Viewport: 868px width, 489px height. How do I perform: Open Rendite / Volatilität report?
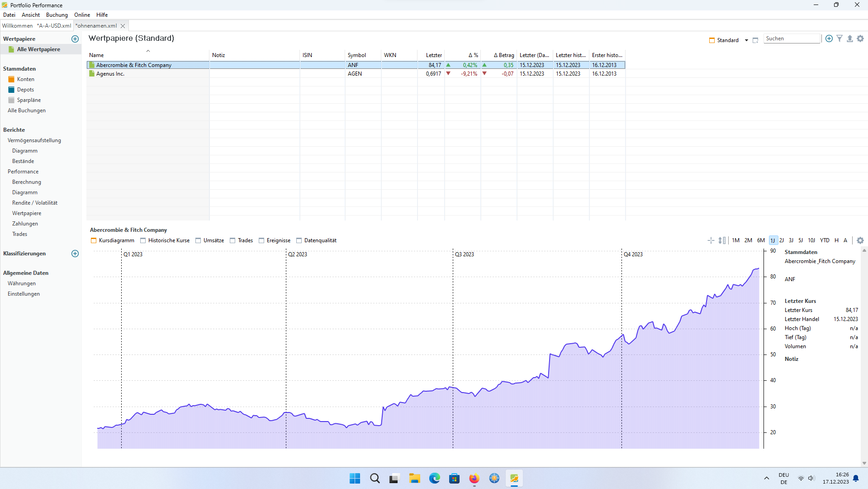35,203
